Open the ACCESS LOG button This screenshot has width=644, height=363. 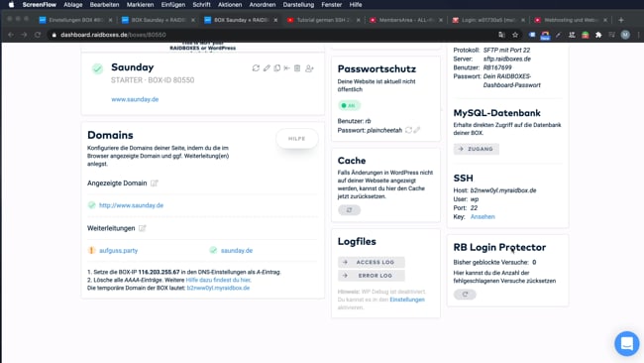coord(372,262)
